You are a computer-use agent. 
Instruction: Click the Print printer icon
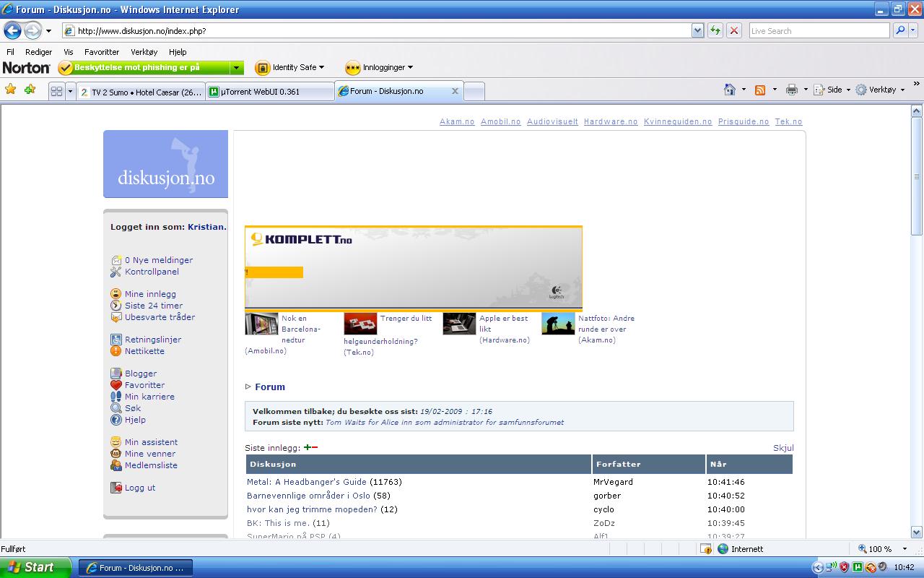click(x=791, y=90)
